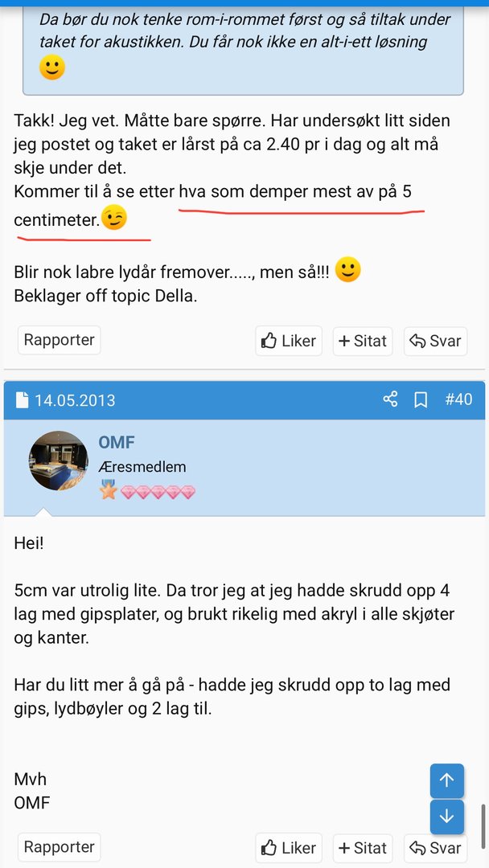489x868 pixels.
Task: Click the star medal badge under Æresmedlem
Action: 109,490
